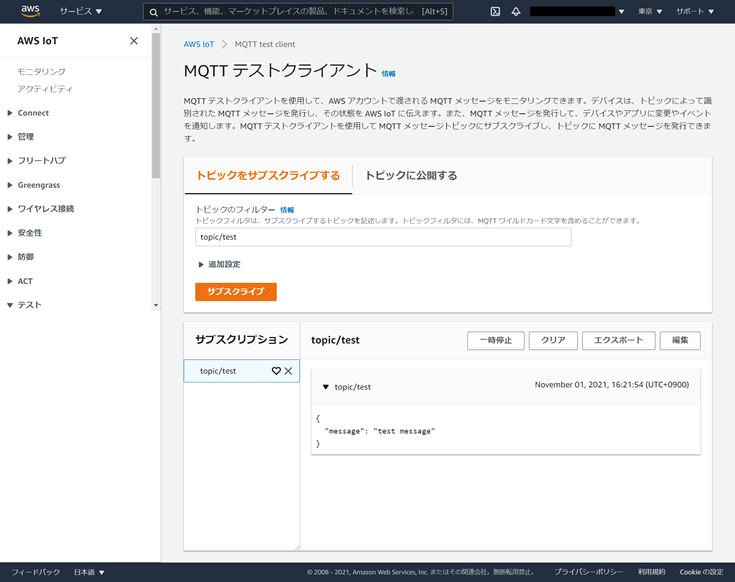
Task: Open the 日本語 language selector
Action: pos(89,572)
